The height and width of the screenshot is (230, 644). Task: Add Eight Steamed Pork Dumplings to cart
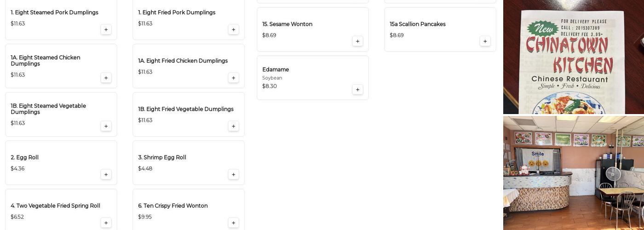[106, 30]
